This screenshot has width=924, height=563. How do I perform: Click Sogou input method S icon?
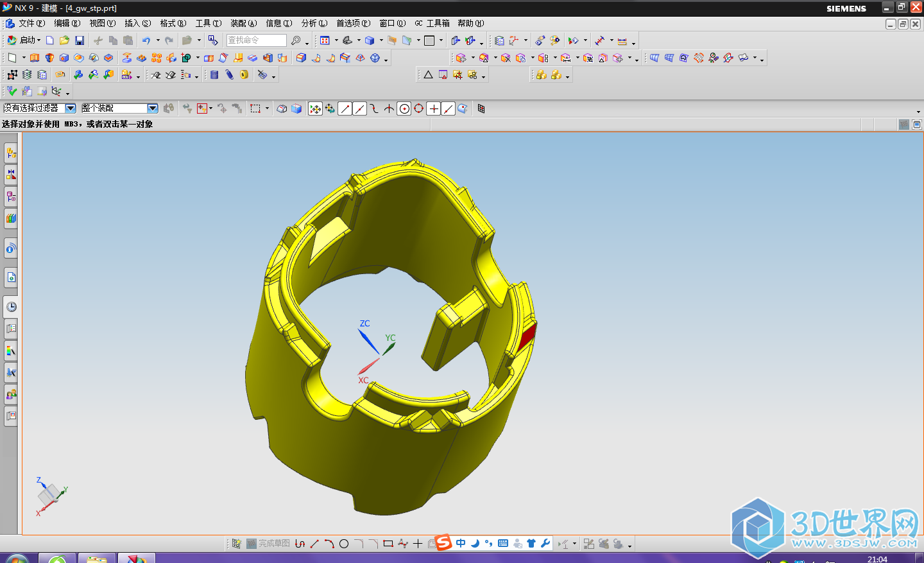pyautogui.click(x=443, y=542)
